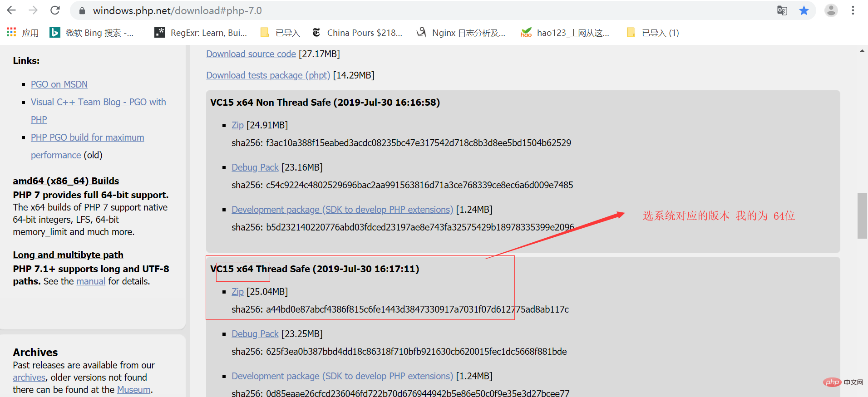The height and width of the screenshot is (397, 868).
Task: Open the first 已导入 bookmark folder
Action: click(x=280, y=33)
